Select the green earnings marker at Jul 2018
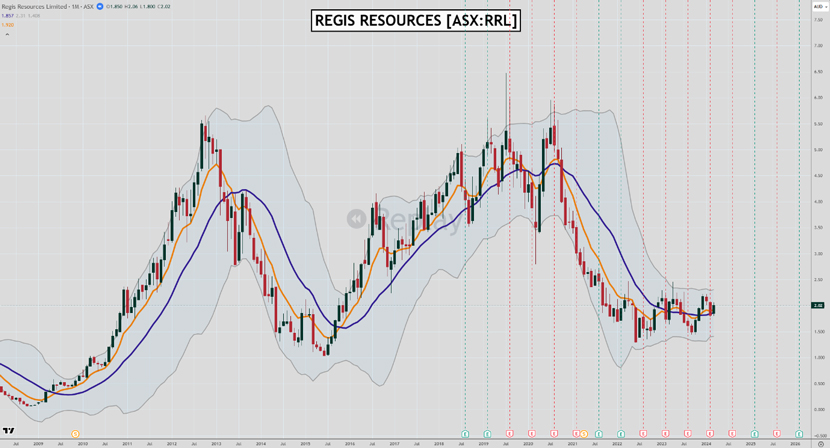Screen dimensions: 830x448 (465, 434)
